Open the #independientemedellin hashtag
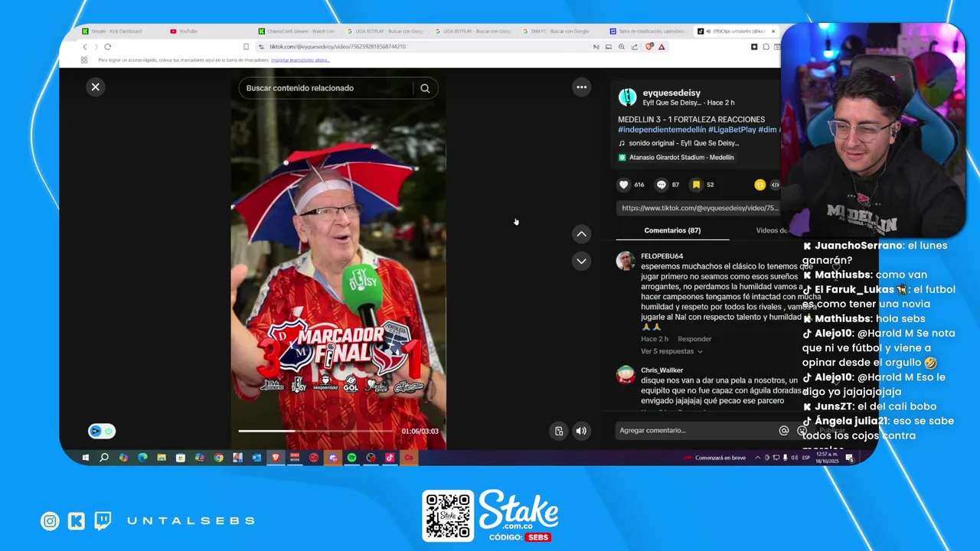The height and width of the screenshot is (551, 980). pos(661,130)
